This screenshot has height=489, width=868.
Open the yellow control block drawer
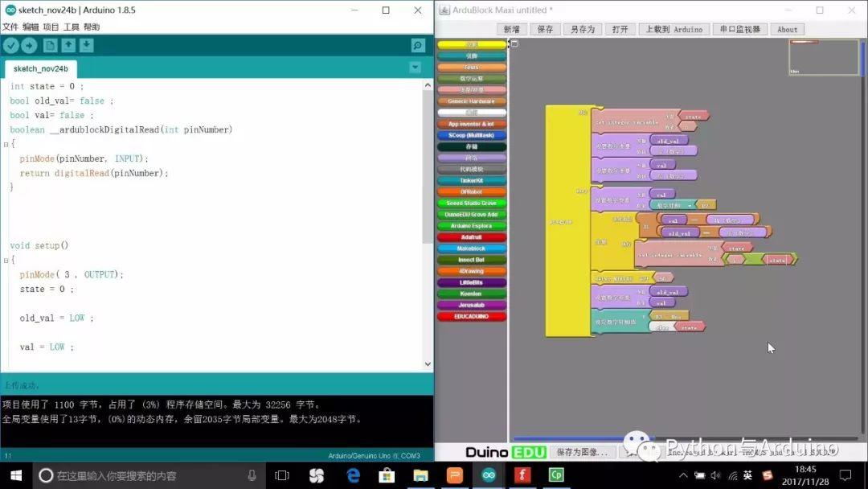click(x=472, y=45)
